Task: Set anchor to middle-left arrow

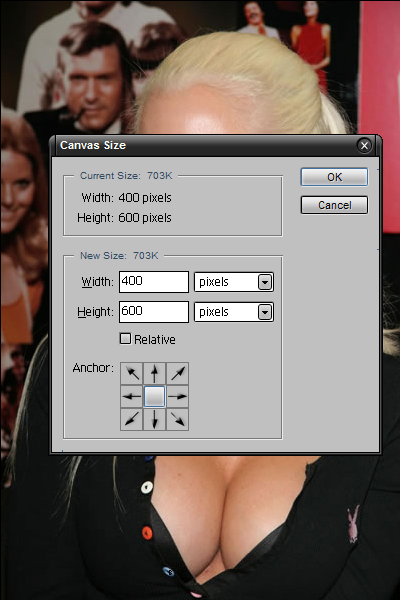Action: (x=131, y=396)
